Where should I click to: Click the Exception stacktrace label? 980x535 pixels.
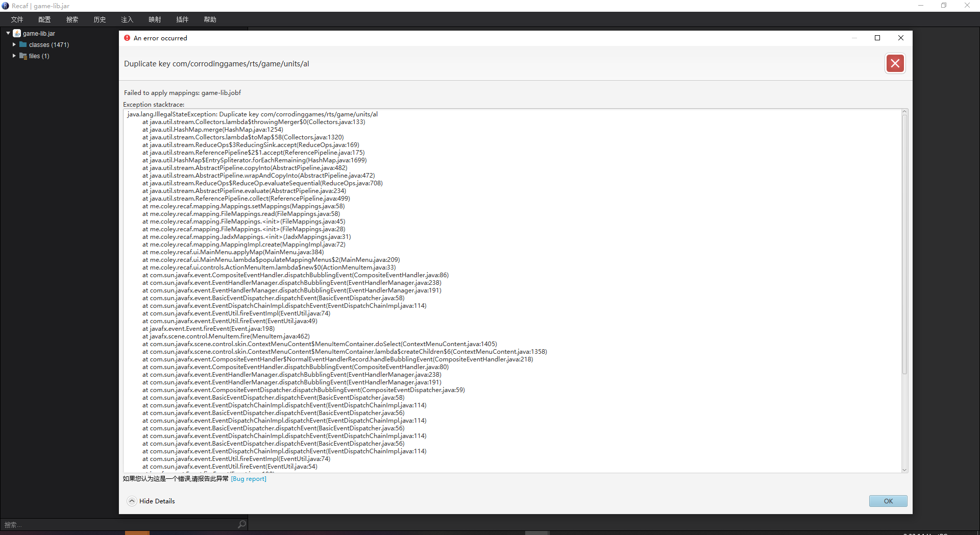tap(154, 105)
